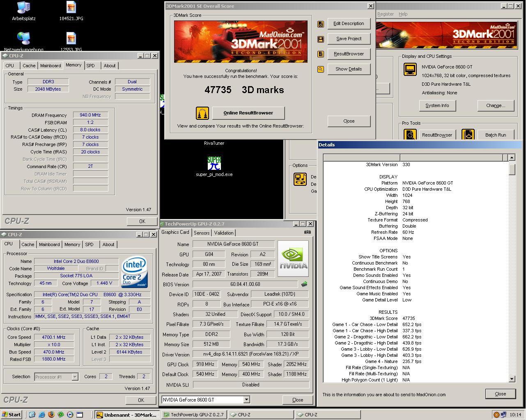Open the Processor #1 selection dropdown
Screen dimensions: 526x420
(75, 377)
